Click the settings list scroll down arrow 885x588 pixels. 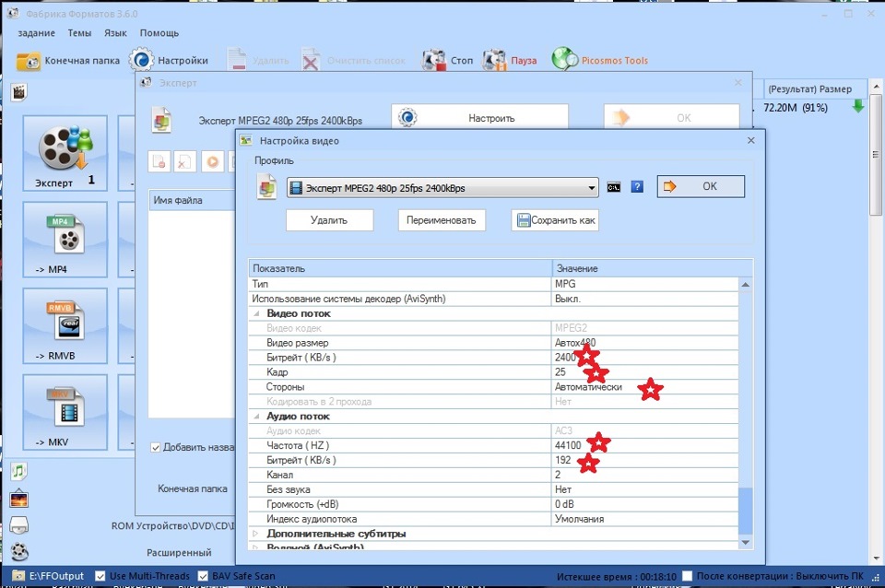[x=745, y=542]
